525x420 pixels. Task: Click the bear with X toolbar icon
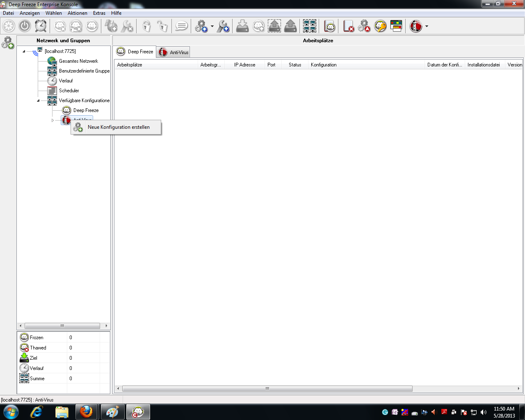[60, 26]
